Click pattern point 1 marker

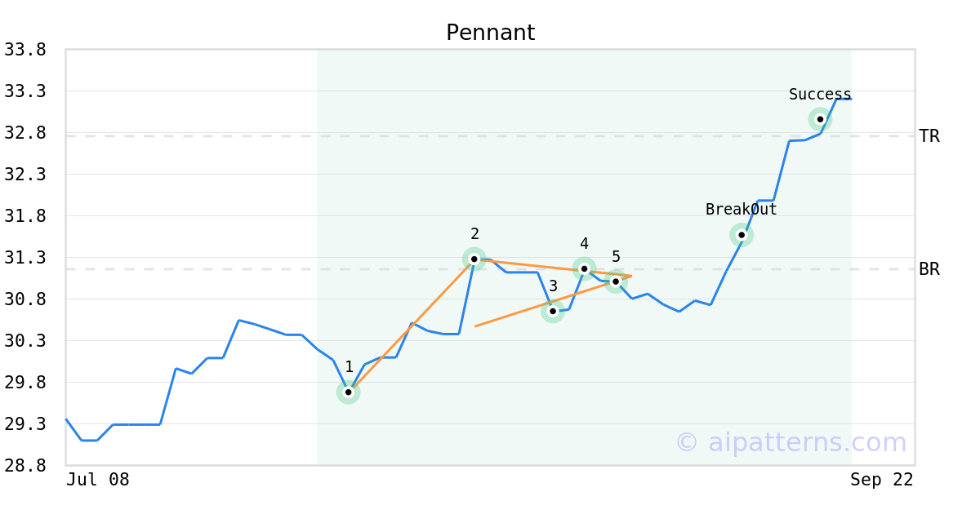(x=349, y=392)
